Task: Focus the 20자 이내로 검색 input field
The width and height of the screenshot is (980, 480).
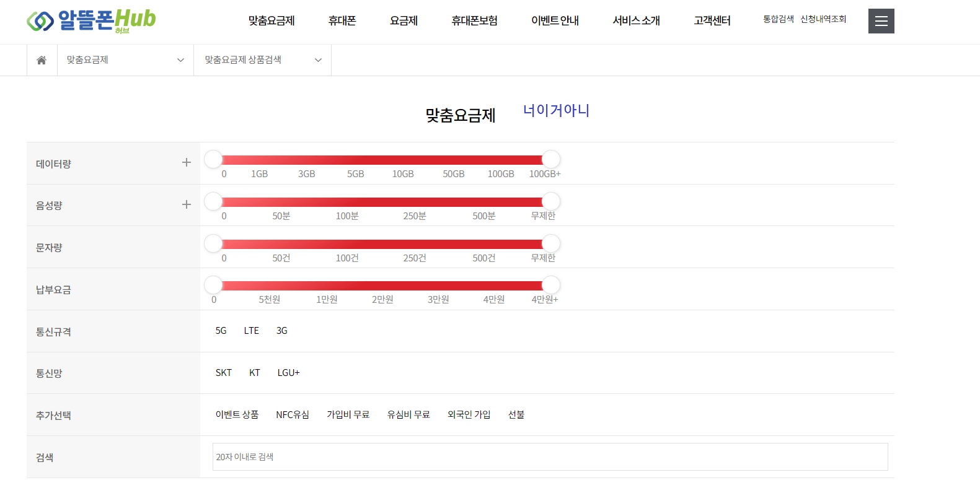Action: [550, 456]
